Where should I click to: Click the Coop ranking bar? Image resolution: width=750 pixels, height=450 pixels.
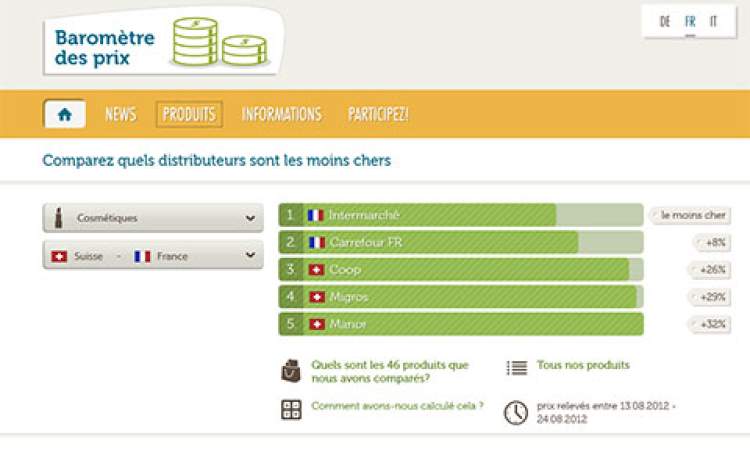click(461, 270)
